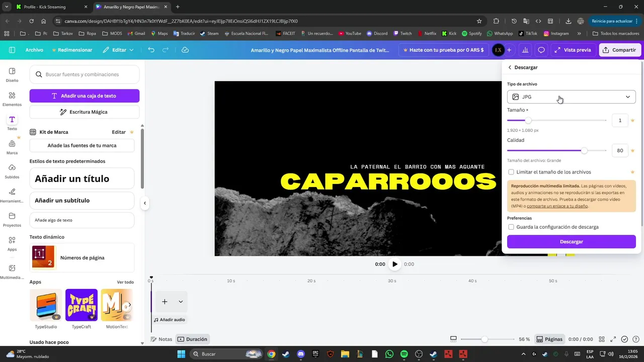
Task: Click the Buscar fuentes y combinaciones field
Action: point(85,74)
